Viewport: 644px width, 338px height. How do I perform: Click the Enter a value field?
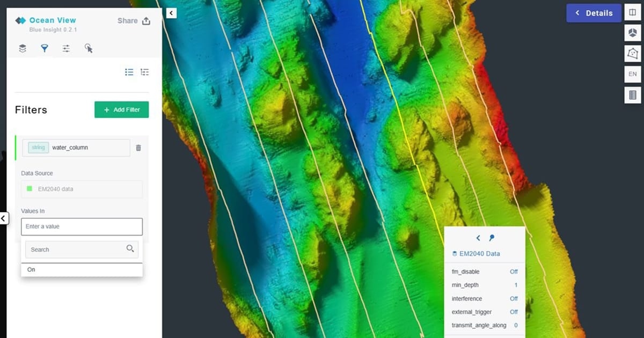coord(82,226)
